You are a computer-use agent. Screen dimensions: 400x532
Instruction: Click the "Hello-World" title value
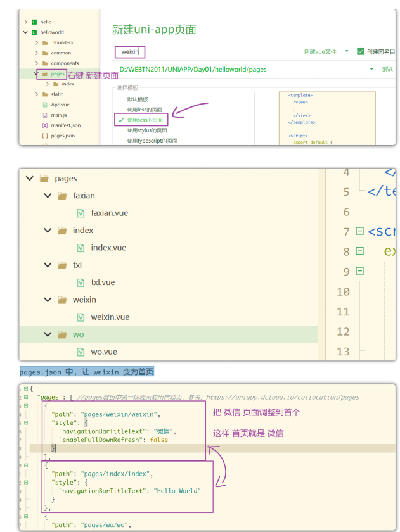pos(177,491)
